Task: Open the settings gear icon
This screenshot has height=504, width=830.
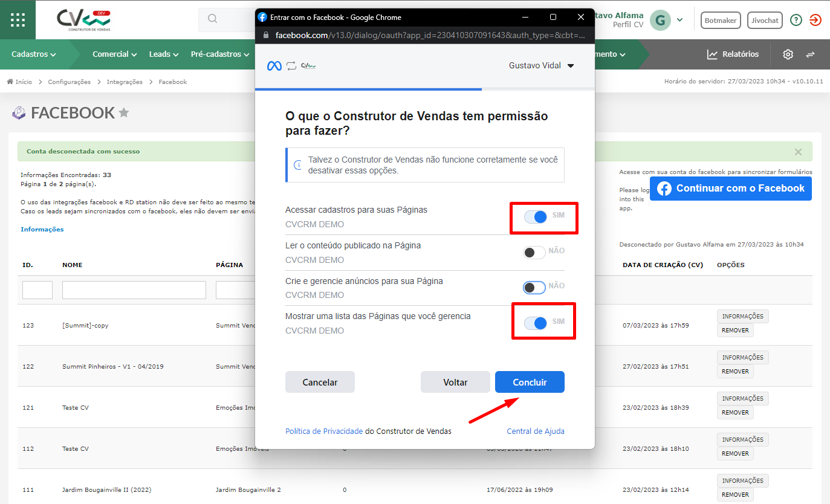Action: pos(788,54)
